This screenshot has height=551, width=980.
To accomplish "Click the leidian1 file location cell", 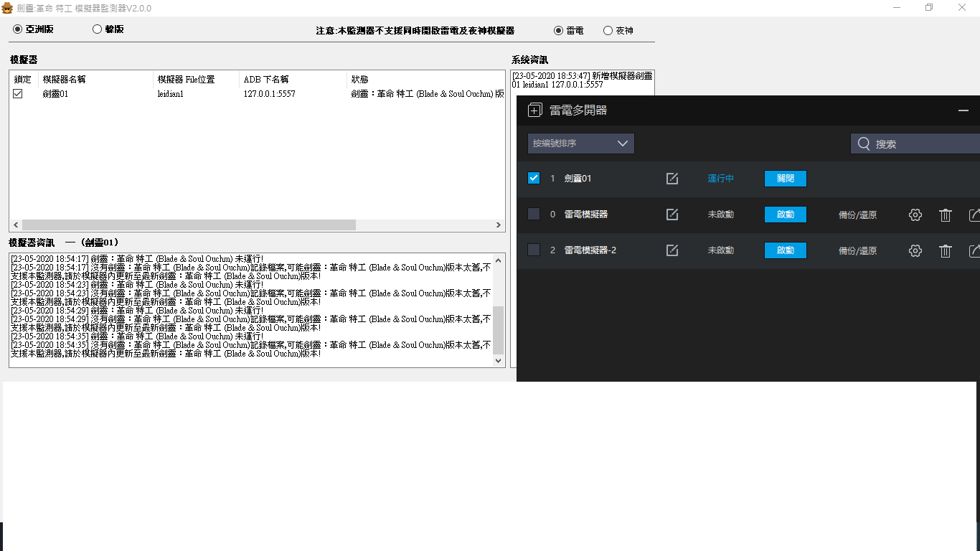I will [x=171, y=94].
